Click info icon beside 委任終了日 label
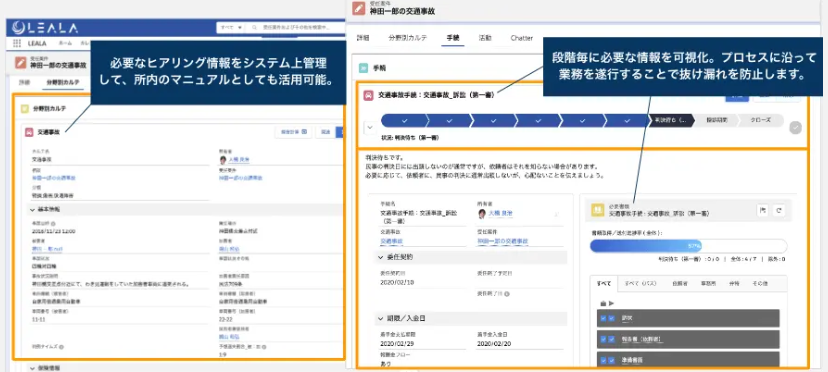The width and height of the screenshot is (828, 372). 507,293
